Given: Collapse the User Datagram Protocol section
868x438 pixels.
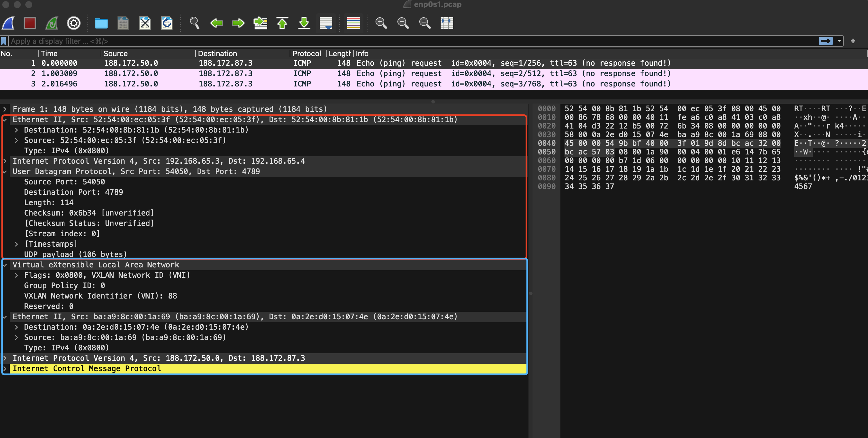Looking at the screenshot, I should pyautogui.click(x=5, y=172).
